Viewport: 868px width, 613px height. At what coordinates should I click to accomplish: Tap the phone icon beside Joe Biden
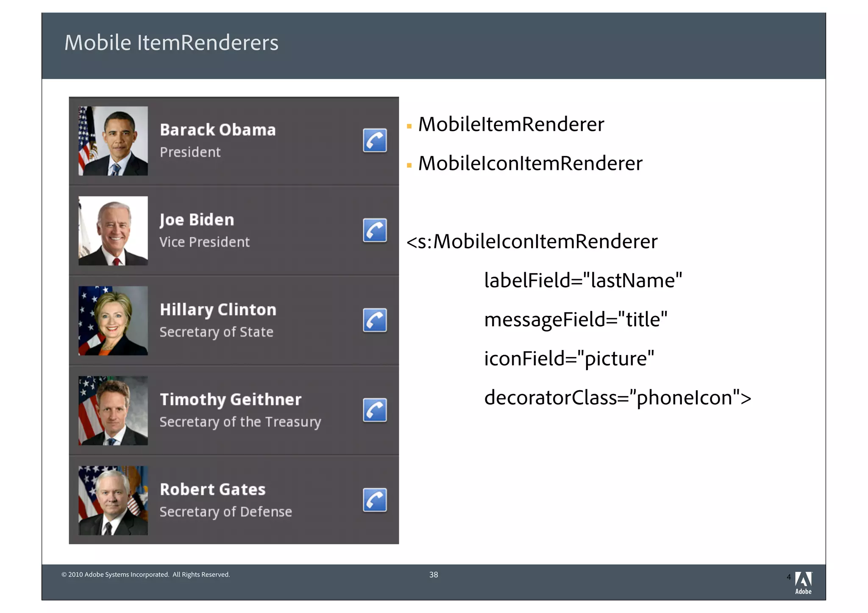tap(375, 230)
